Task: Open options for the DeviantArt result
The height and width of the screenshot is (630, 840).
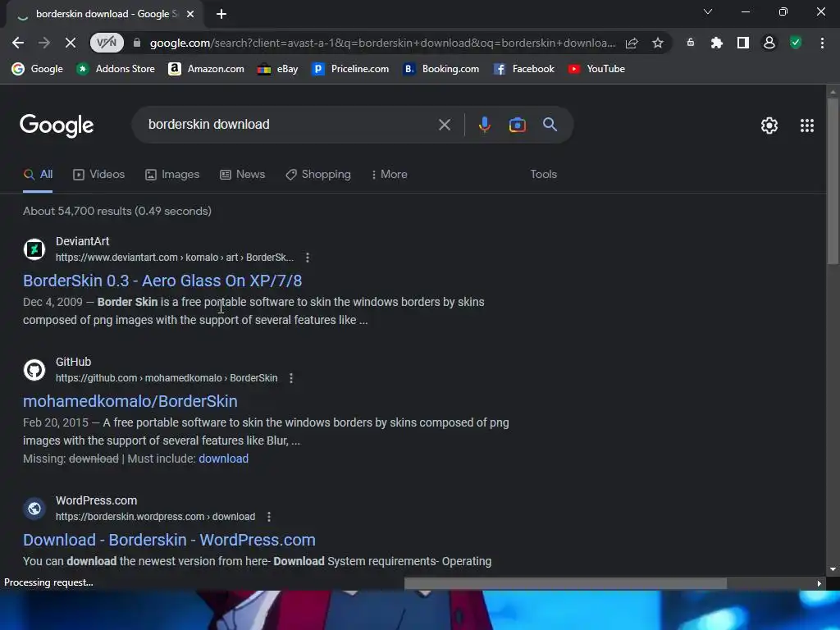Action: pos(308,258)
